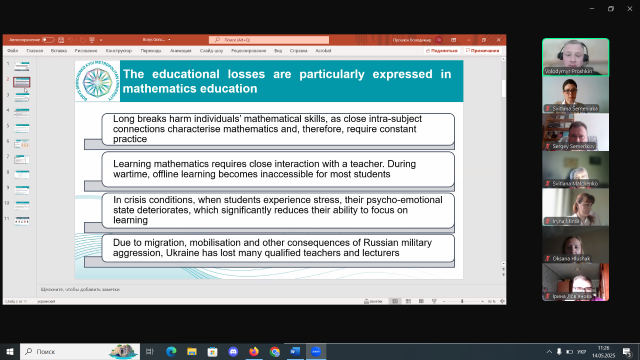Open the Примечания comments button
This screenshot has width=640, height=360.
click(x=483, y=51)
